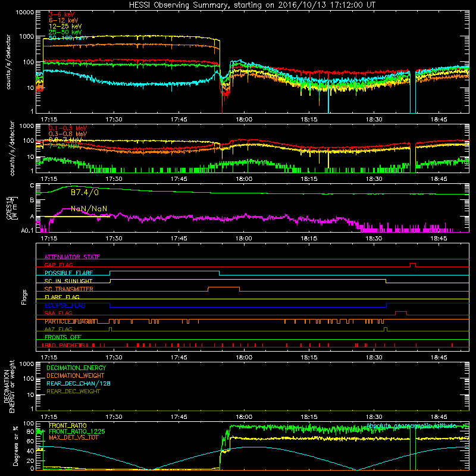Select the A47_FLAG label
Screen dimensions: 476x476
pyautogui.click(x=58, y=329)
